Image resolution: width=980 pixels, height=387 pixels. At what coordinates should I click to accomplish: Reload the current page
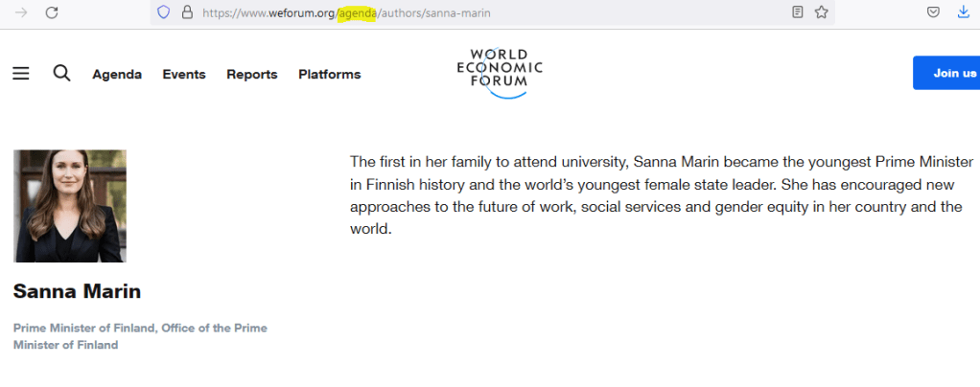[x=52, y=12]
